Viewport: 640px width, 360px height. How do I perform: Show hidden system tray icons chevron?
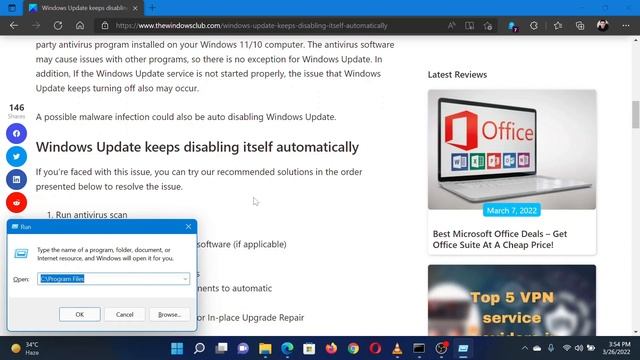(525, 349)
